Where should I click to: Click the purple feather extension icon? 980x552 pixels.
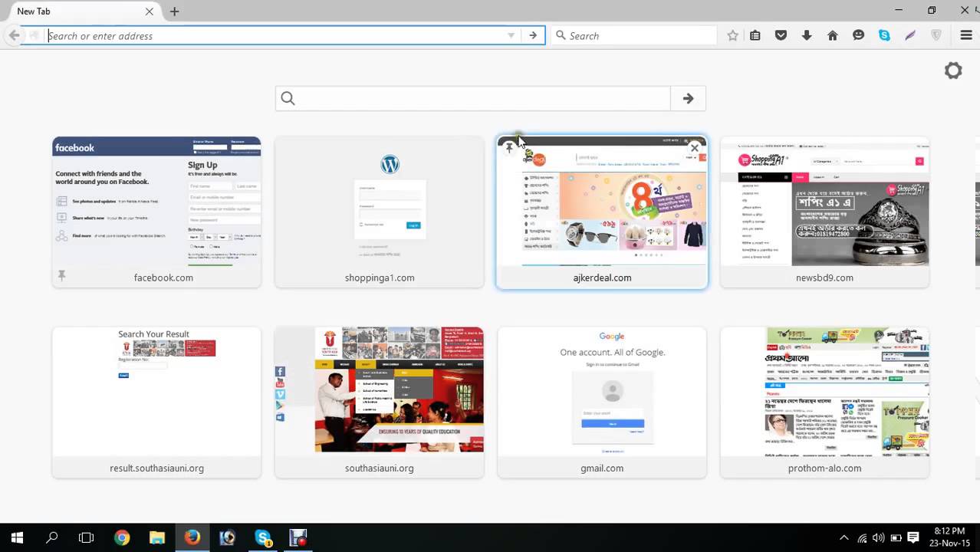910,35
